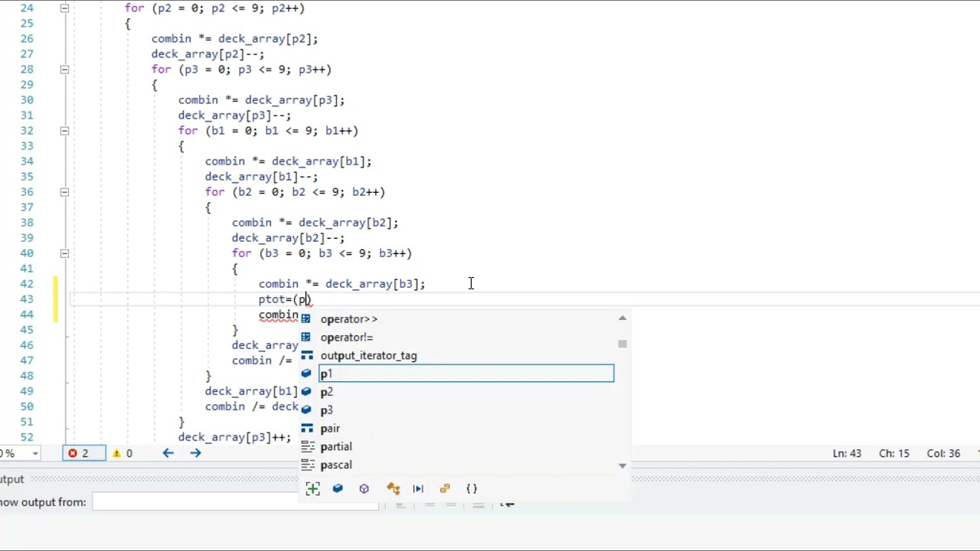980x551 pixels.
Task: Click the icon beside output_iterator_tag suggestion
Action: coord(306,355)
